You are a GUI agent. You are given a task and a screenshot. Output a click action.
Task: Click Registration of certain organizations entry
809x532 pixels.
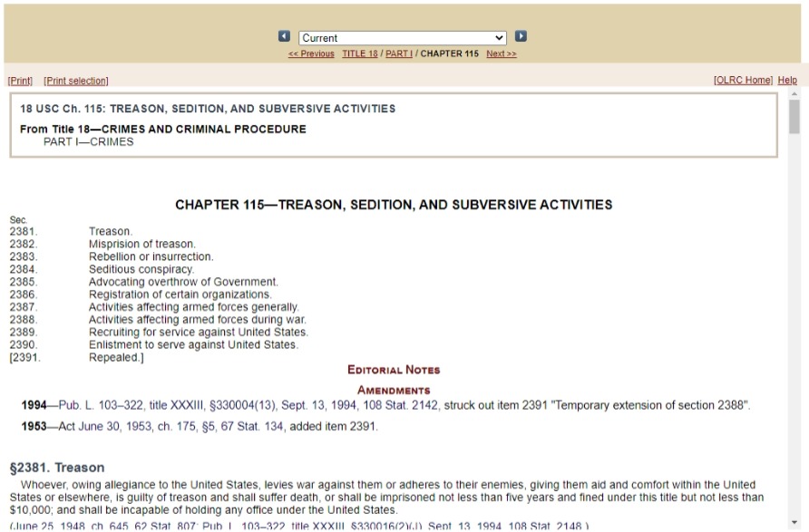180,295
